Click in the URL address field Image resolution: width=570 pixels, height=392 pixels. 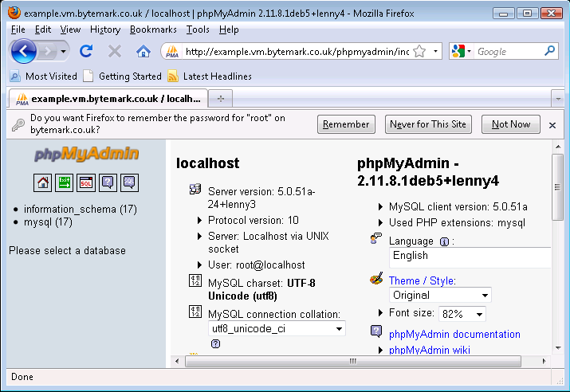pos(297,52)
